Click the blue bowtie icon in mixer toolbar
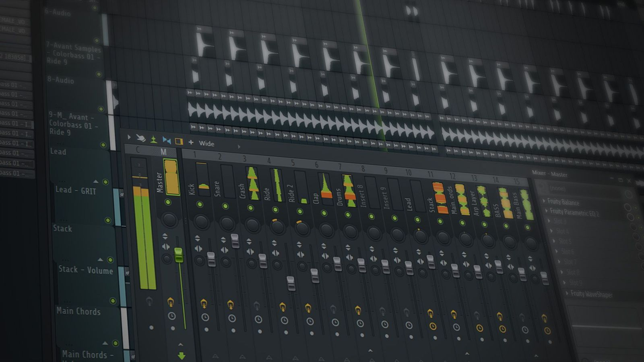This screenshot has width=644, height=362. tap(167, 140)
